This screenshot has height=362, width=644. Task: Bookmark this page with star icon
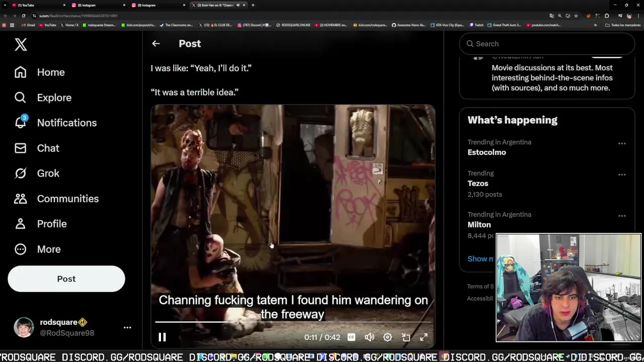point(576,16)
